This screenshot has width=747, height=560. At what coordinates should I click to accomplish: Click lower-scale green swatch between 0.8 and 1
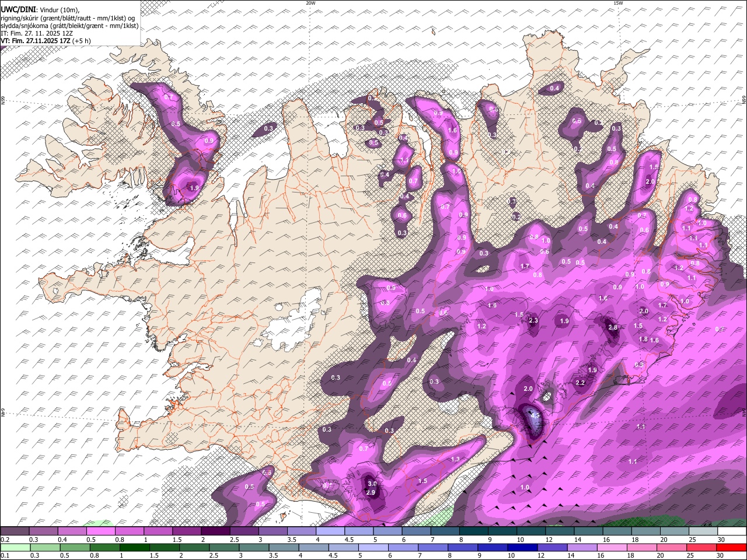[104, 548]
